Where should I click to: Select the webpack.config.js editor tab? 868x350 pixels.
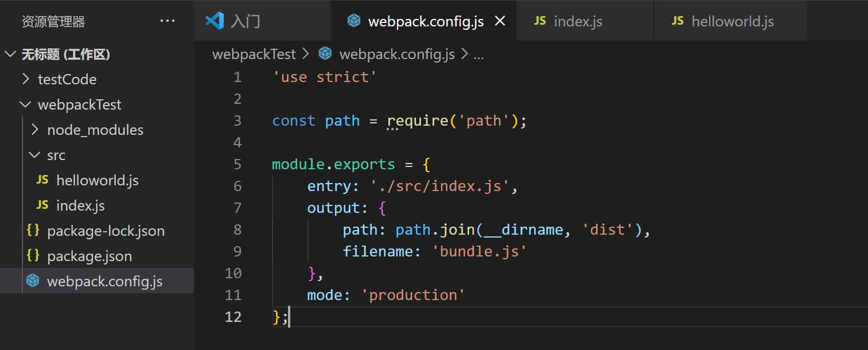(x=424, y=21)
